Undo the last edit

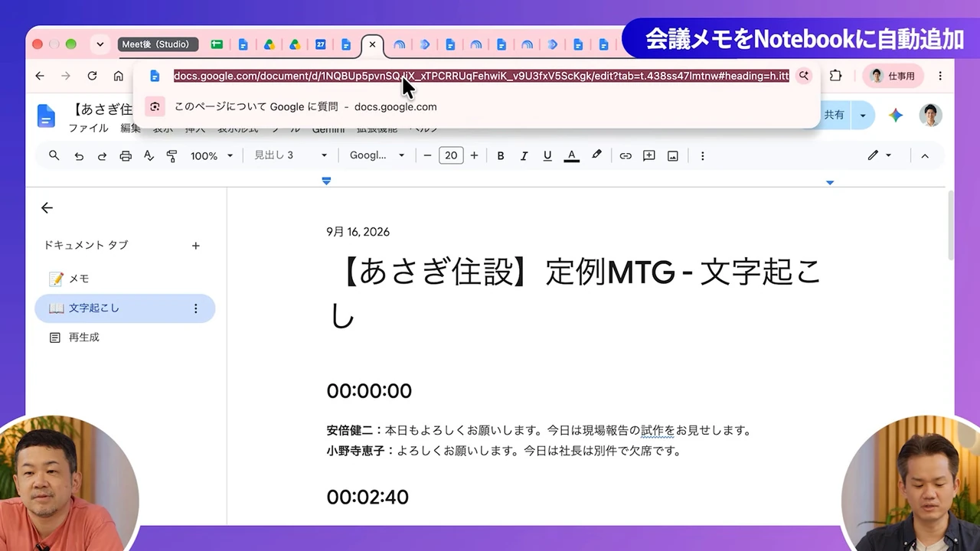[79, 155]
